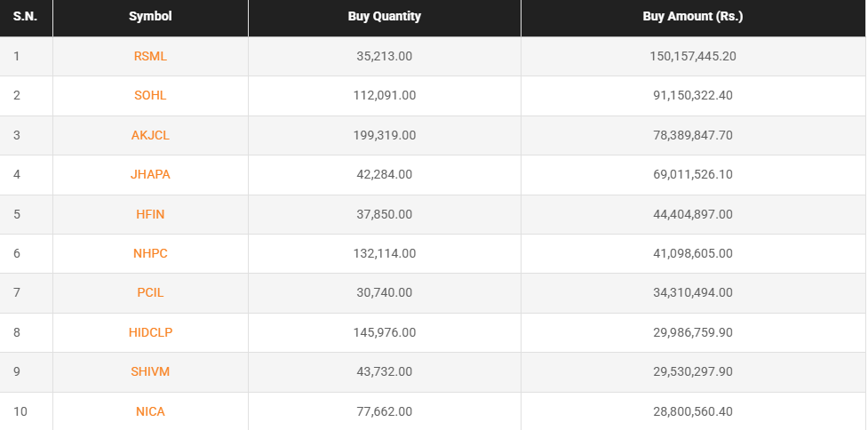Click the NHPC buy quantity 132,114.00 cell

pos(385,253)
